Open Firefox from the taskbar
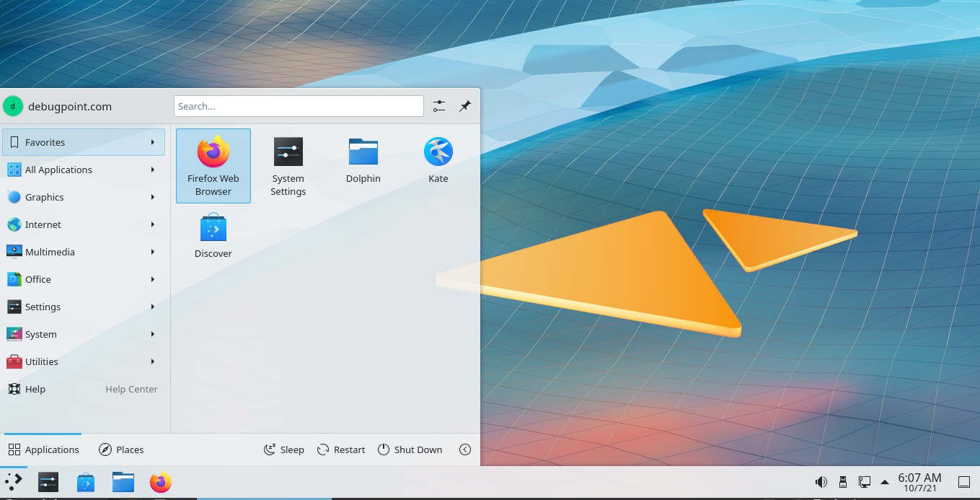Image resolution: width=980 pixels, height=500 pixels. (x=160, y=482)
